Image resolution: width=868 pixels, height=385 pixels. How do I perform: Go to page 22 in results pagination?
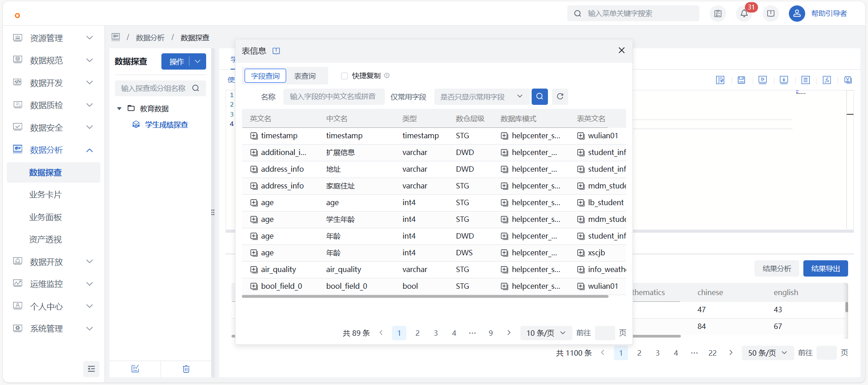point(712,353)
